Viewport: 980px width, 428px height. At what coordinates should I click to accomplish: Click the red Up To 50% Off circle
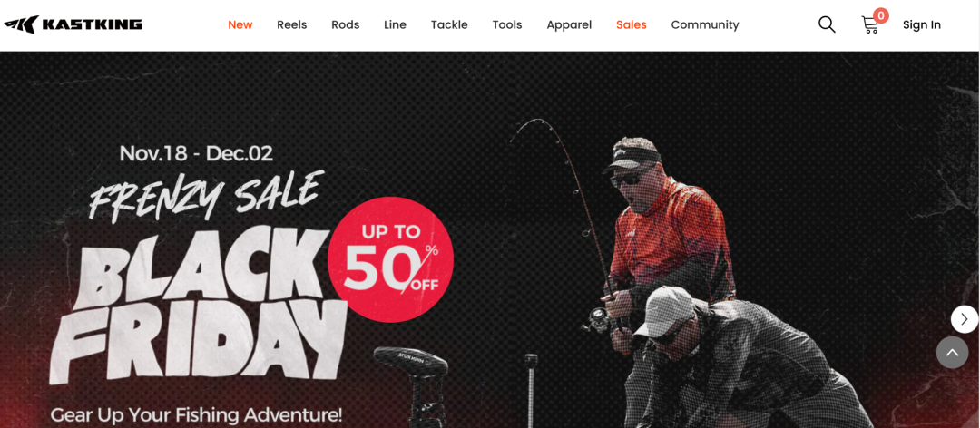coord(390,259)
